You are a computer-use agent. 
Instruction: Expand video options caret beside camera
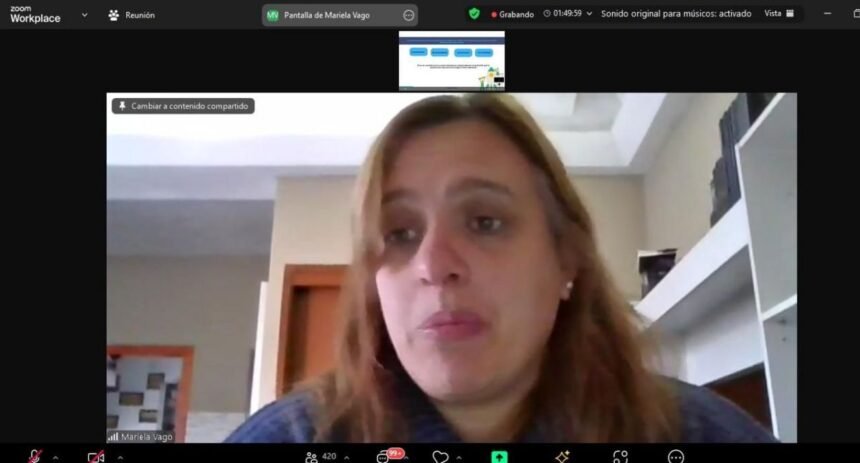click(119, 458)
